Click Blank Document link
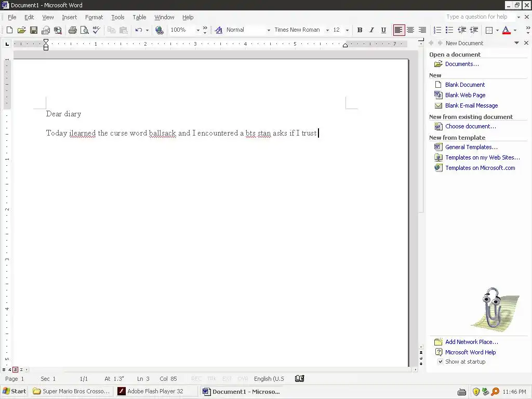Image resolution: width=532 pixels, height=399 pixels. pos(465,85)
